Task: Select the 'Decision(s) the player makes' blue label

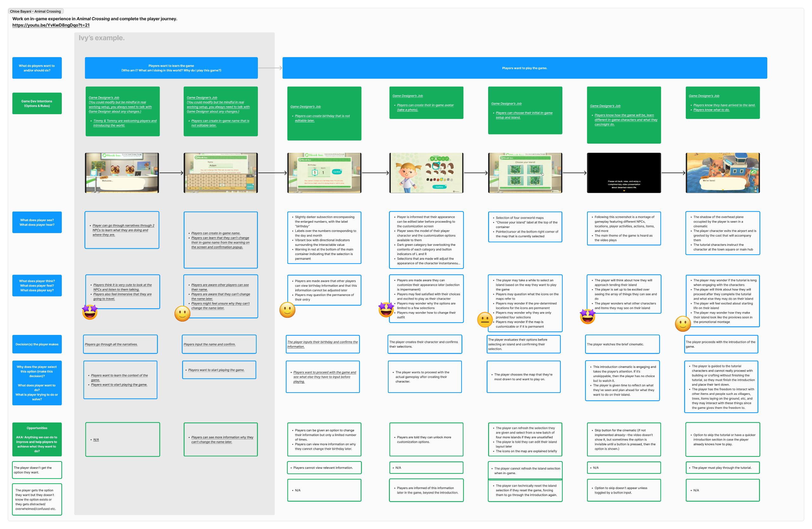Action: [x=37, y=344]
